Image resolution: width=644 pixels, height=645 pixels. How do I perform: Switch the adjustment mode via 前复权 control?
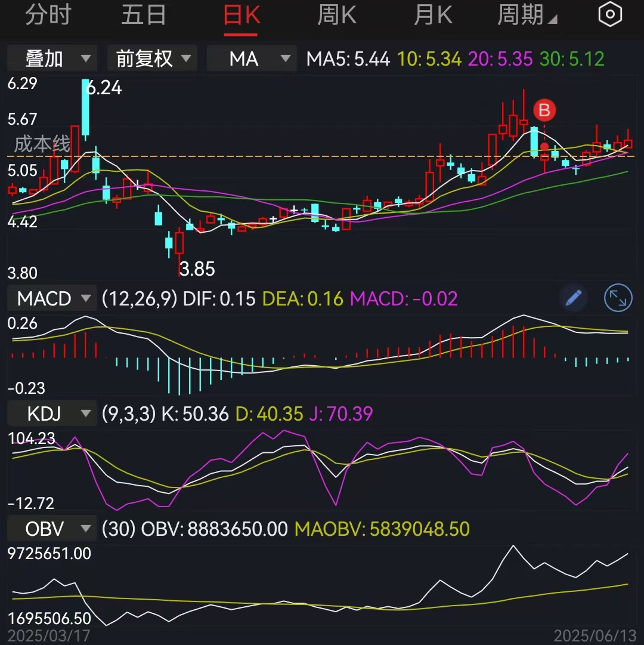(x=143, y=58)
